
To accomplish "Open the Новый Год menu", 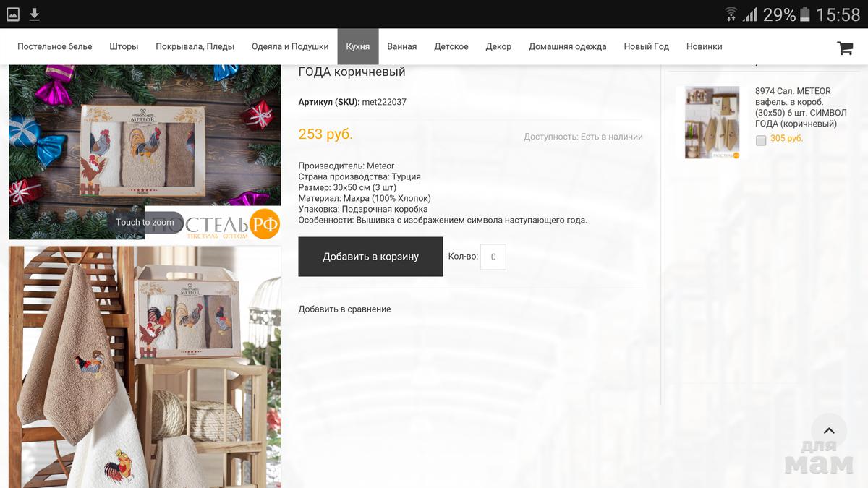I will coord(647,46).
